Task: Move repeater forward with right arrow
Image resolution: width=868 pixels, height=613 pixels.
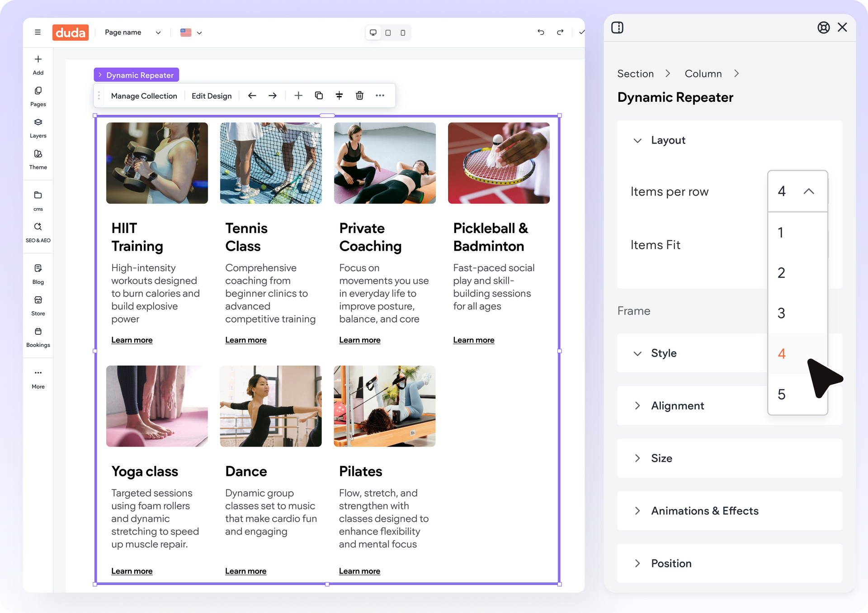Action: pos(273,95)
